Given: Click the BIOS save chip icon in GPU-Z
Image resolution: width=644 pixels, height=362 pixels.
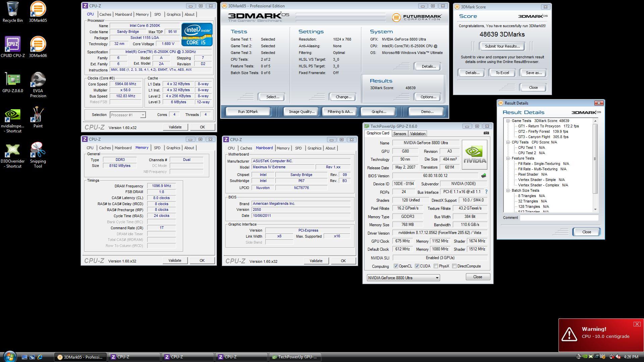Looking at the screenshot, I should click(x=483, y=176).
